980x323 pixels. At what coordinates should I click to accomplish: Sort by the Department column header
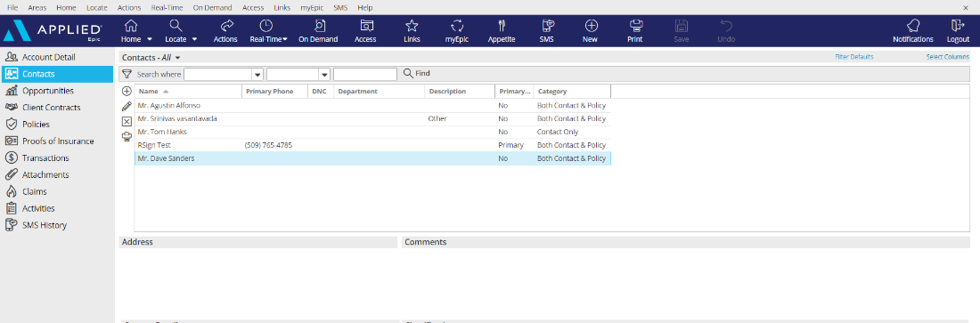tap(379, 92)
